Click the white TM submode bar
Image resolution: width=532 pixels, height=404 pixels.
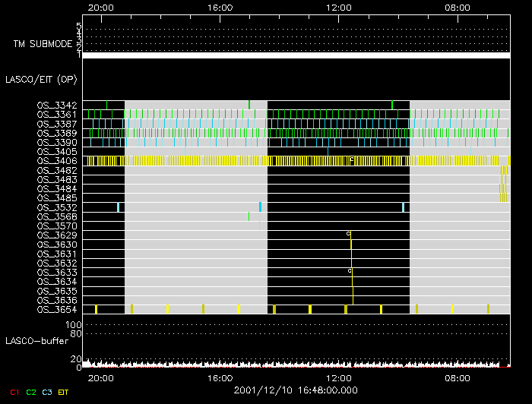click(x=296, y=55)
